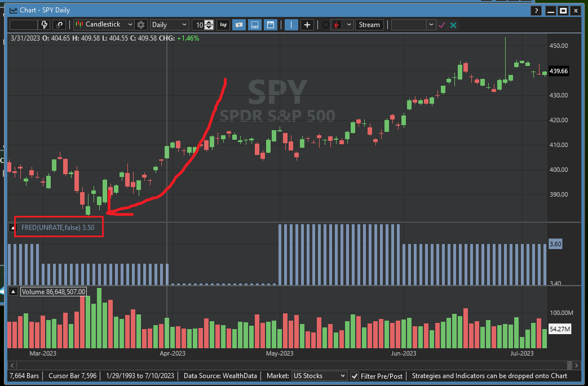The height and width of the screenshot is (386, 588).
Task: Click the Cursor Bar 7,596 status text
Action: [72, 376]
